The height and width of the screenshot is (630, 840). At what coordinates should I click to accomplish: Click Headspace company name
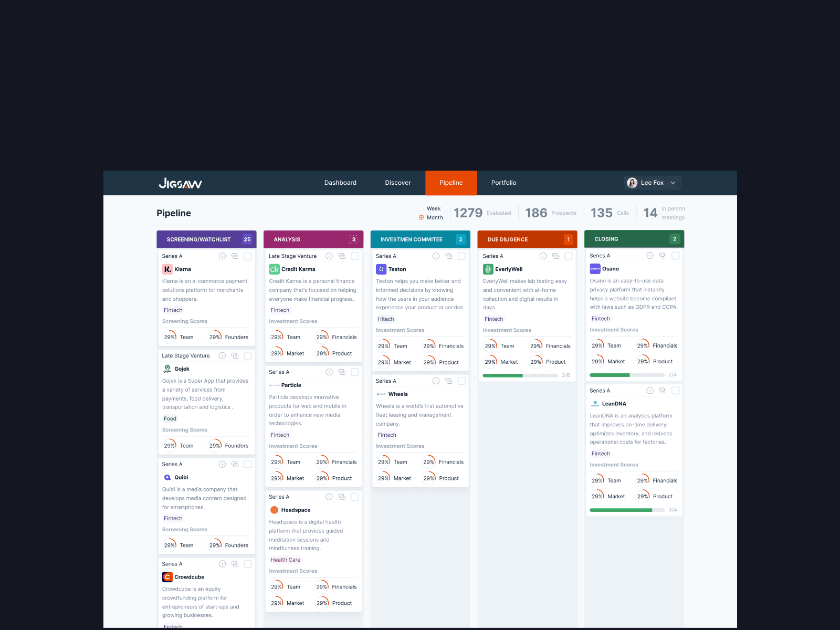[x=296, y=510]
